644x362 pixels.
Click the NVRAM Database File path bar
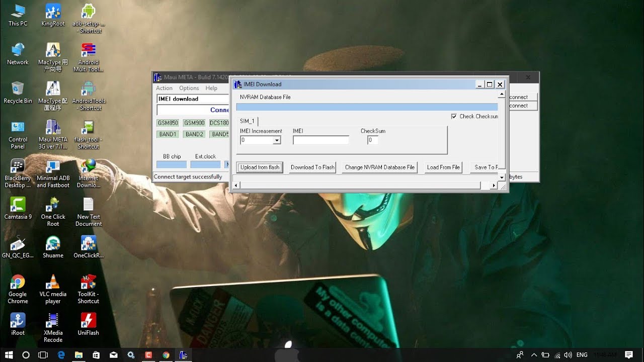[367, 107]
